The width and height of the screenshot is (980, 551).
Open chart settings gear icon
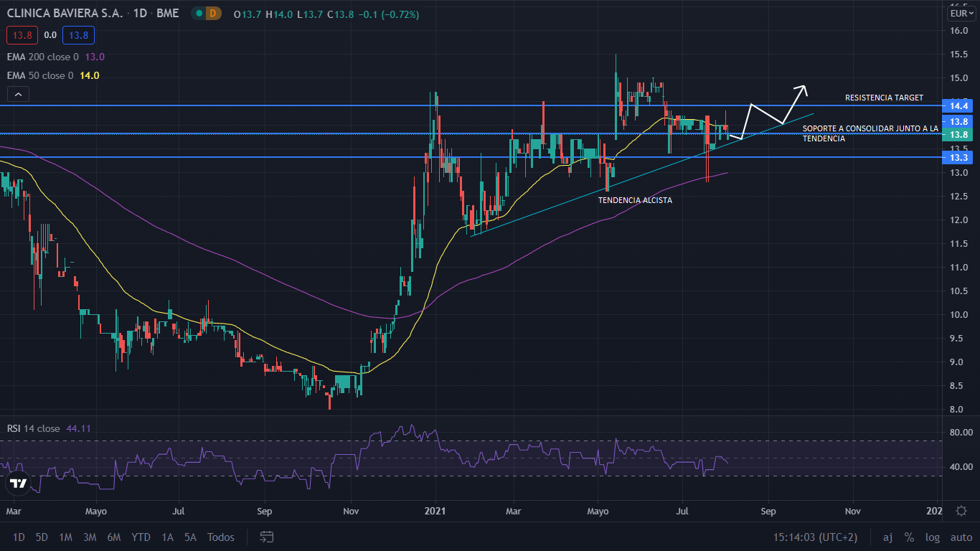[x=961, y=511]
